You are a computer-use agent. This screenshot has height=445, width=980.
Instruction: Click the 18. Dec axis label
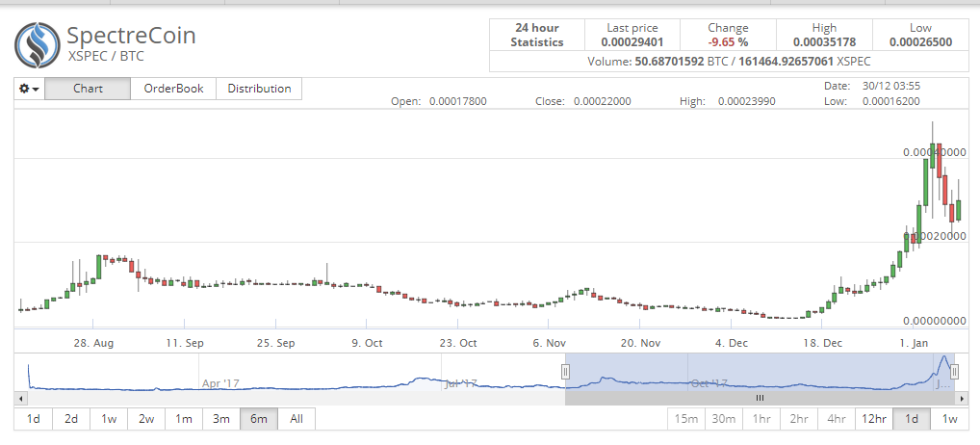(822, 343)
